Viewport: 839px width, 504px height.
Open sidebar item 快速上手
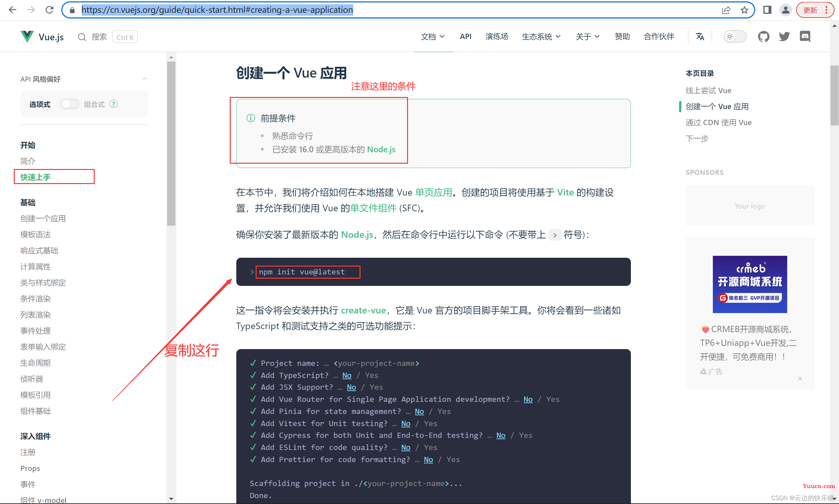point(35,177)
